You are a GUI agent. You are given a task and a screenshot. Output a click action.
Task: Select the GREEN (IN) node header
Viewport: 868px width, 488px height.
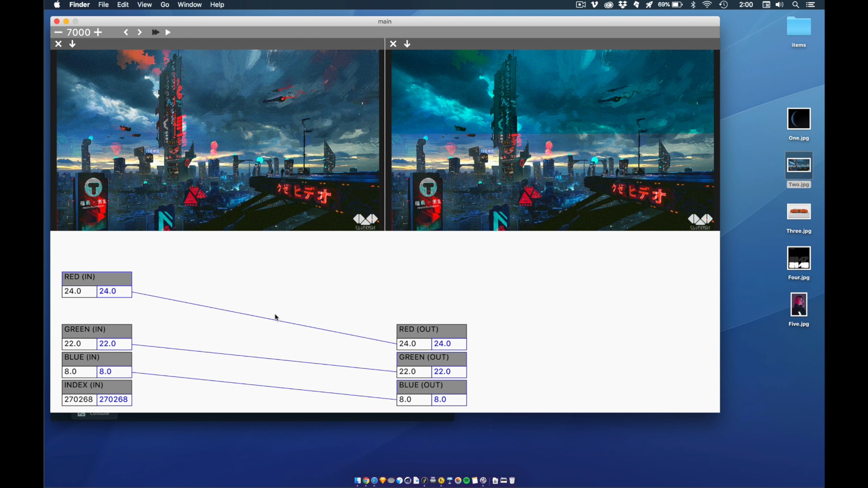point(97,331)
